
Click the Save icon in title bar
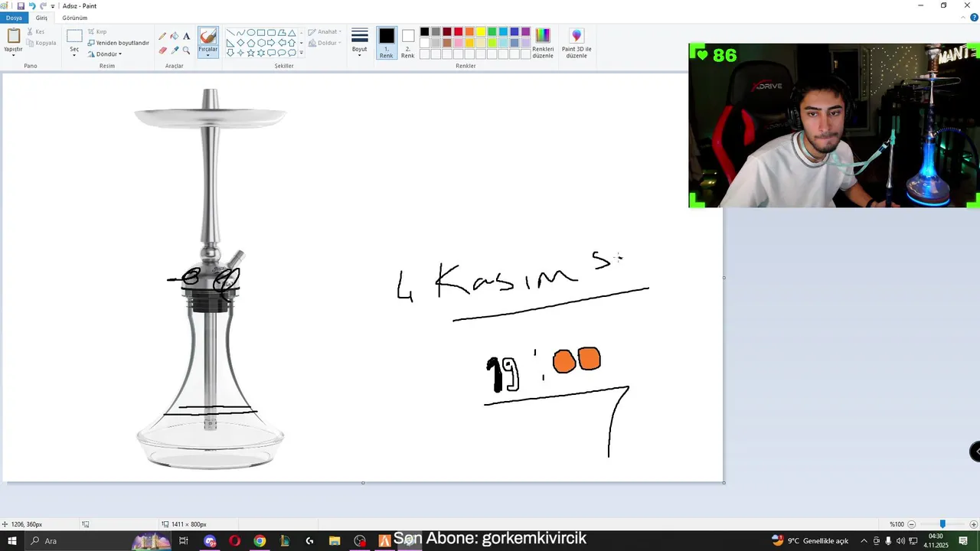21,5
